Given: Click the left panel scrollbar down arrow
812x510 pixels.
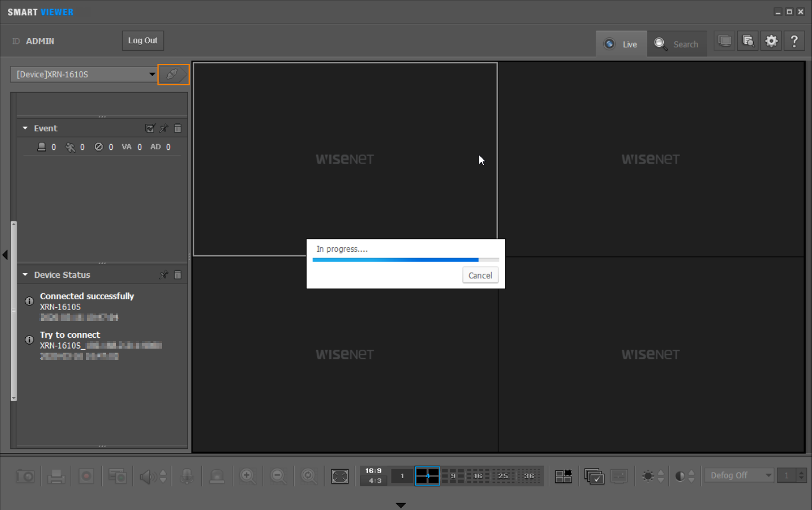Looking at the screenshot, I should pyautogui.click(x=14, y=398).
